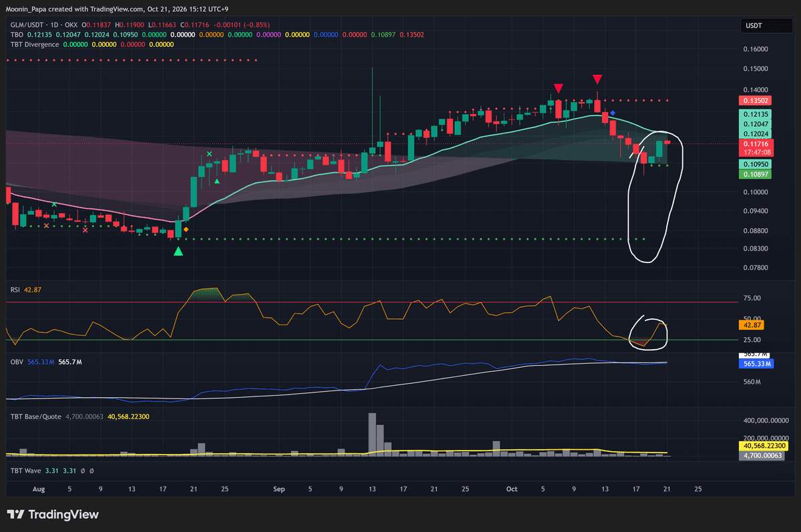Click the first red down-triangle sell marker
The image size is (801, 532).
[558, 88]
